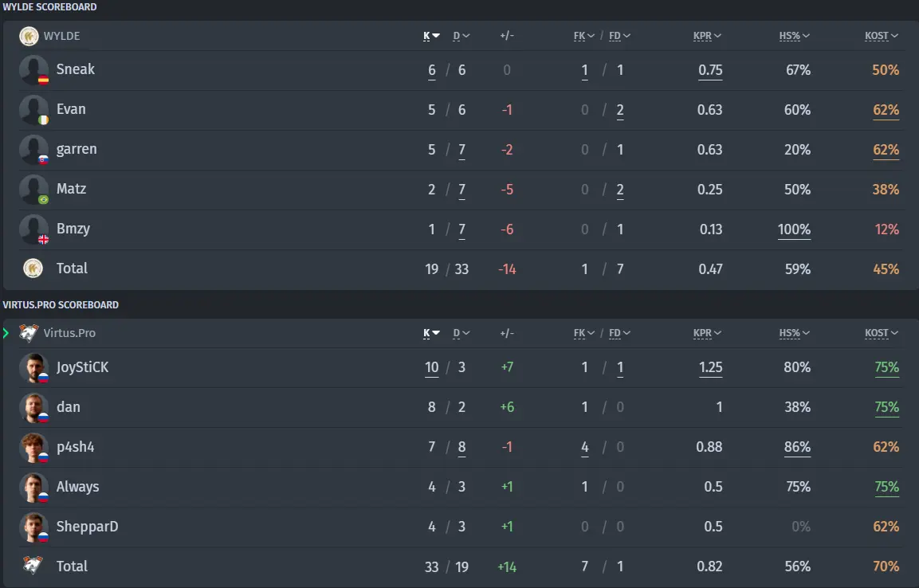Image resolution: width=919 pixels, height=588 pixels.
Task: Open Bmzy's avatar with UK flag
Action: (x=33, y=229)
